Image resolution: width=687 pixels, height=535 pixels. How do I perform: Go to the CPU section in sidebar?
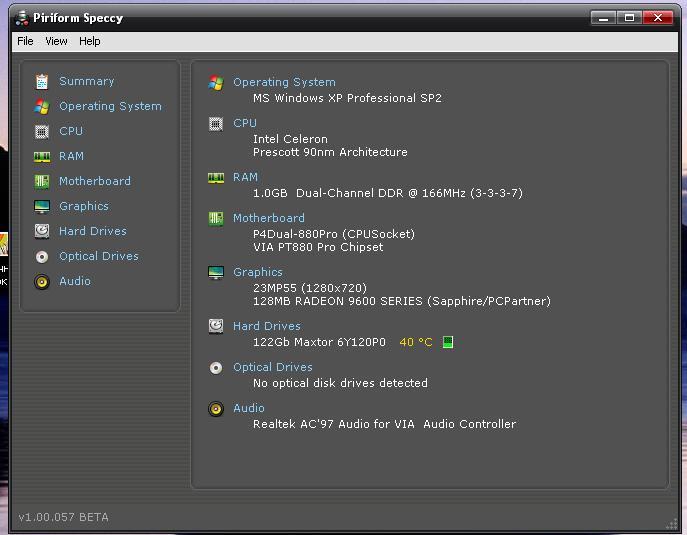(x=71, y=131)
